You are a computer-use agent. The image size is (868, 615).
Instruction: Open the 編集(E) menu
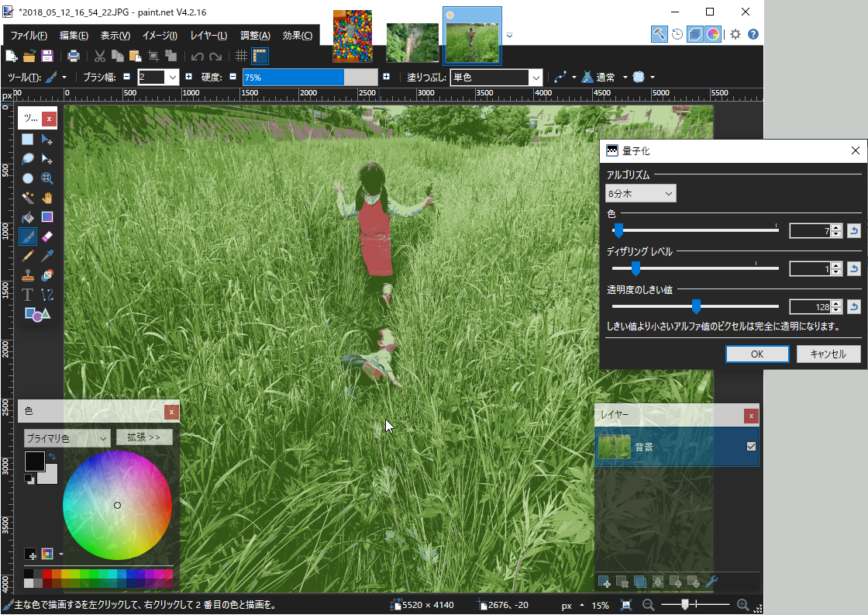[x=74, y=36]
